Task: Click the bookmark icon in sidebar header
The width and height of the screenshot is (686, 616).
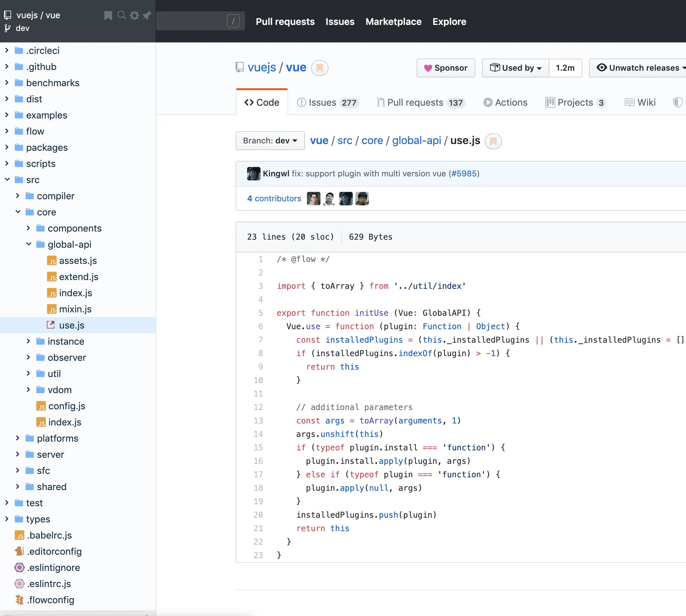Action: (108, 15)
